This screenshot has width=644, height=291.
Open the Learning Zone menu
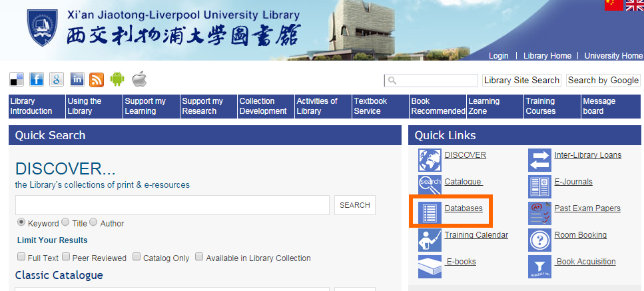coord(495,107)
